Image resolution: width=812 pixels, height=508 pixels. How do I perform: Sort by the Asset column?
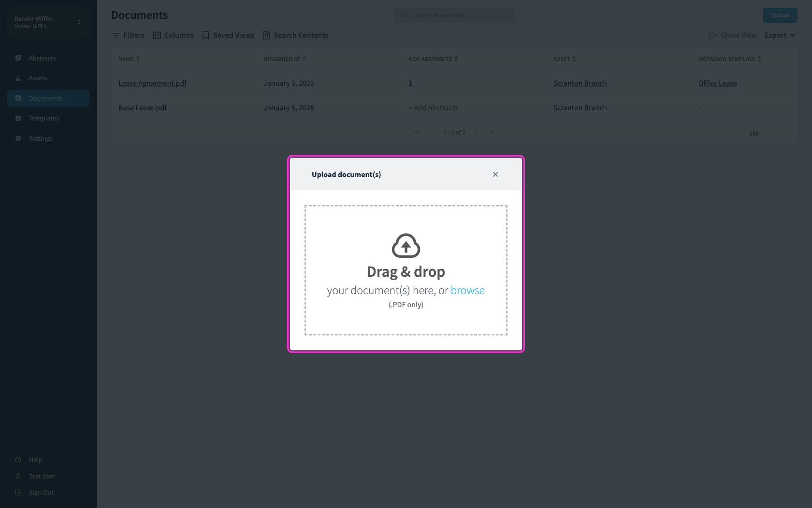point(565,59)
